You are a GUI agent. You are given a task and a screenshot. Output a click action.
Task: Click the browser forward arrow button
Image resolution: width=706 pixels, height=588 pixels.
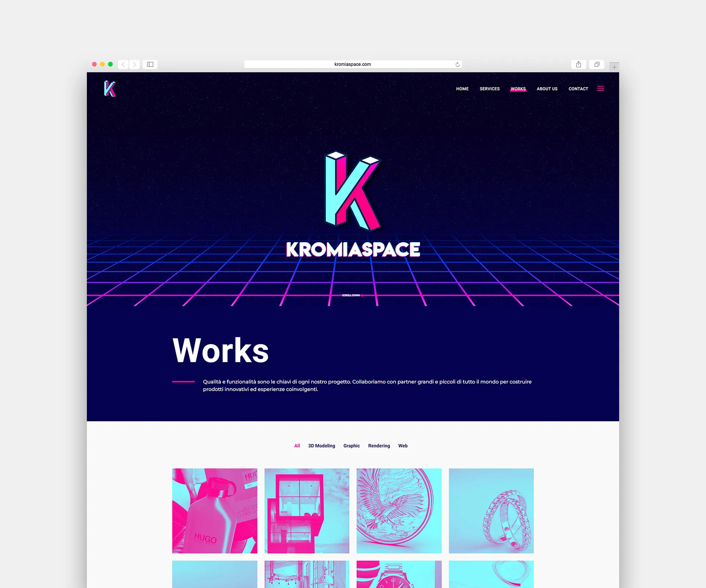tap(135, 64)
